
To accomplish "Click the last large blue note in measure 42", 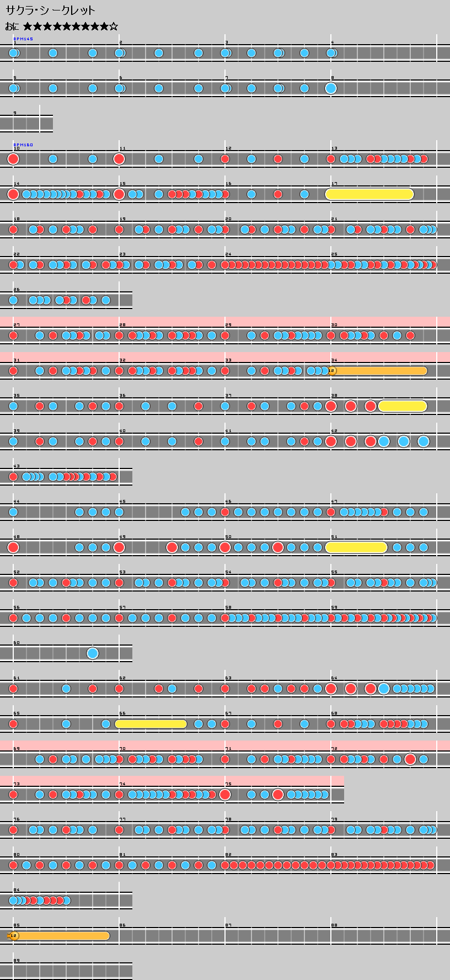I will point(424,441).
